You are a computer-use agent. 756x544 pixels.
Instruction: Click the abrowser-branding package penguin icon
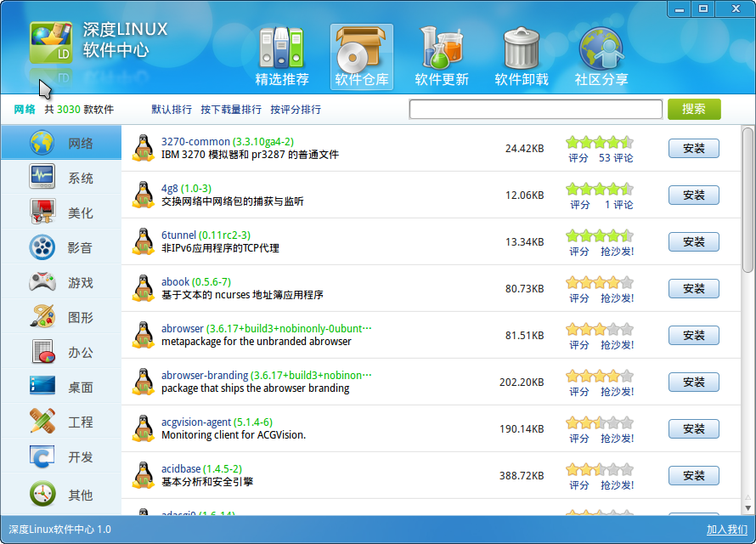point(144,382)
